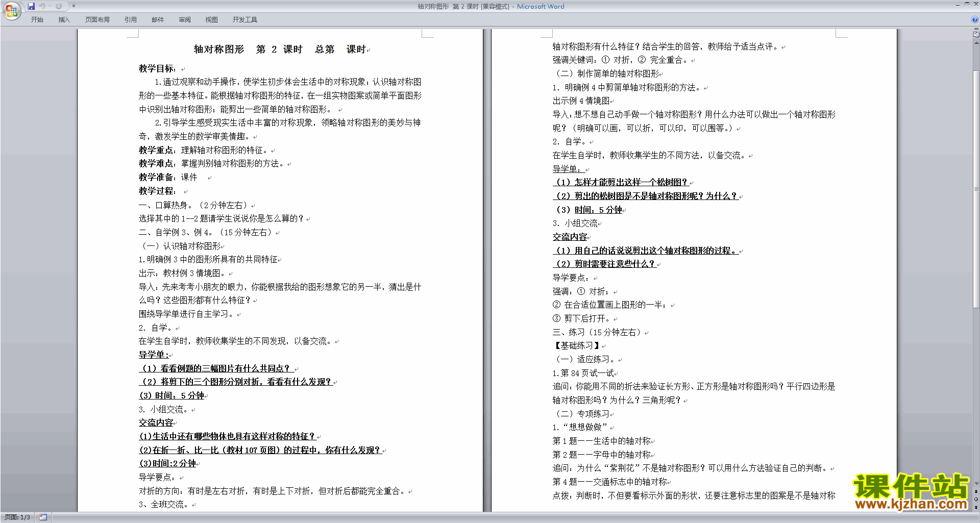Viewport: 980px width, 523px height.
Task: Click the document split handle above scrollbar
Action: click(x=976, y=29)
